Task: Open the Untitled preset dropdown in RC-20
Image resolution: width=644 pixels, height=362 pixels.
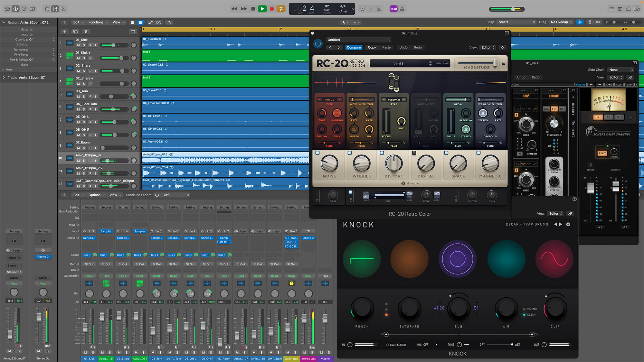Action: coord(359,40)
